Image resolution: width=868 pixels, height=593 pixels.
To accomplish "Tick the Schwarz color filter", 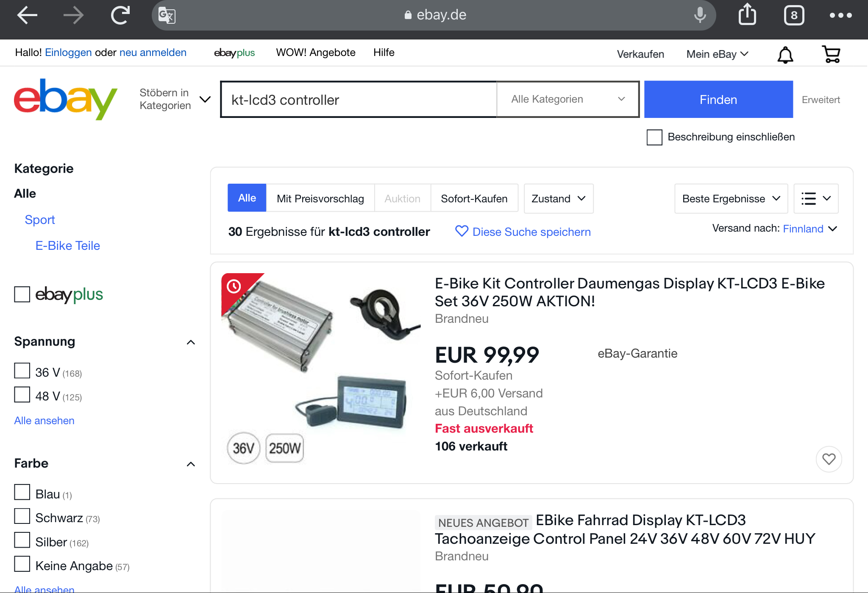I will pyautogui.click(x=22, y=516).
